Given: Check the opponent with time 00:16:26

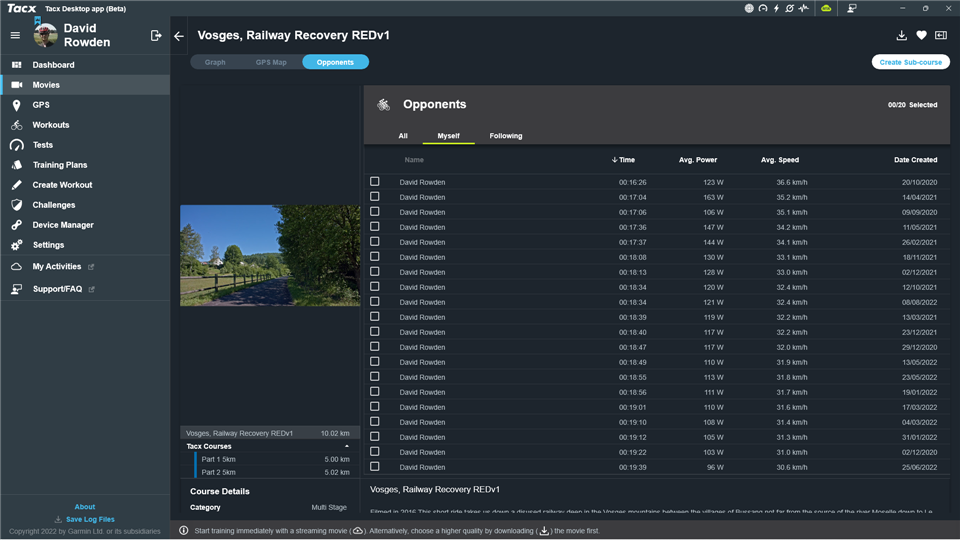Looking at the screenshot, I should click(x=375, y=182).
